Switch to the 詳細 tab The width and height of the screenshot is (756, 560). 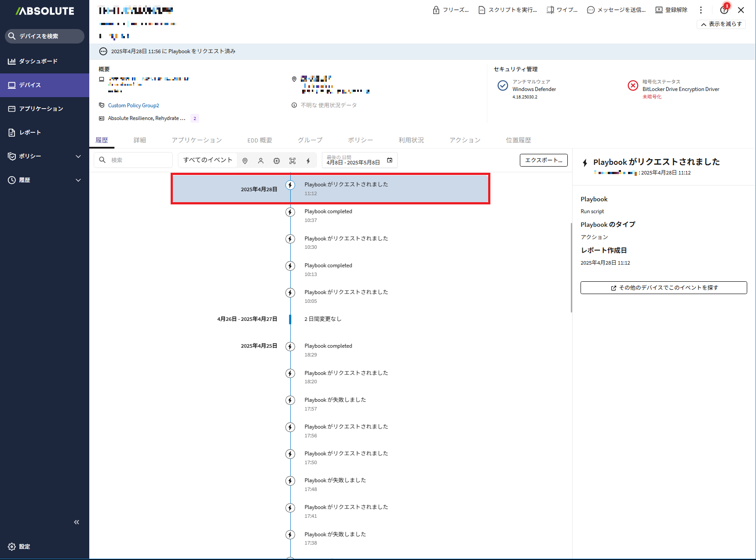[140, 140]
